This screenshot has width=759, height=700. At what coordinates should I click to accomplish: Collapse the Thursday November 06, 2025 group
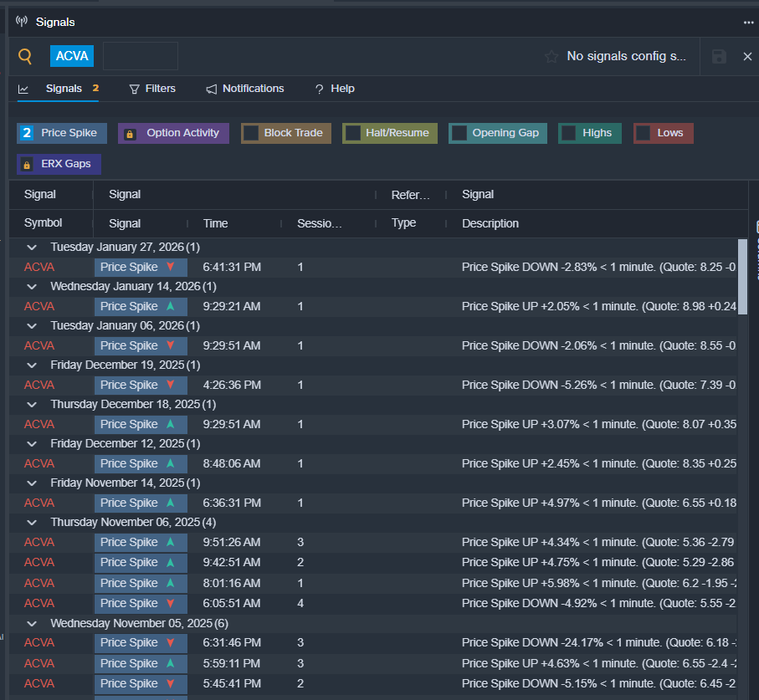[32, 523]
